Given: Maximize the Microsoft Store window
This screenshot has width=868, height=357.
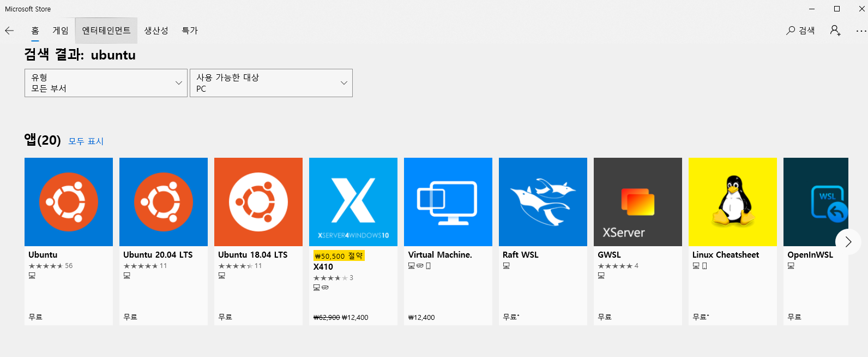Looking at the screenshot, I should pyautogui.click(x=837, y=9).
